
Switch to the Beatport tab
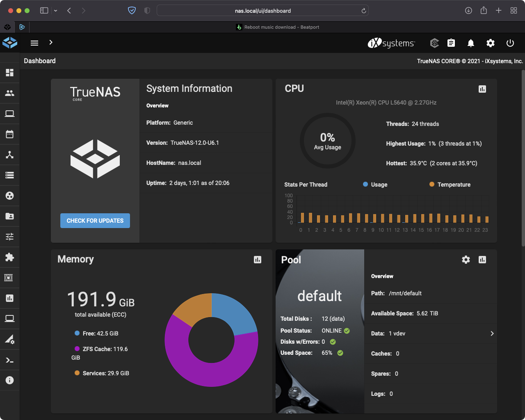(x=277, y=27)
